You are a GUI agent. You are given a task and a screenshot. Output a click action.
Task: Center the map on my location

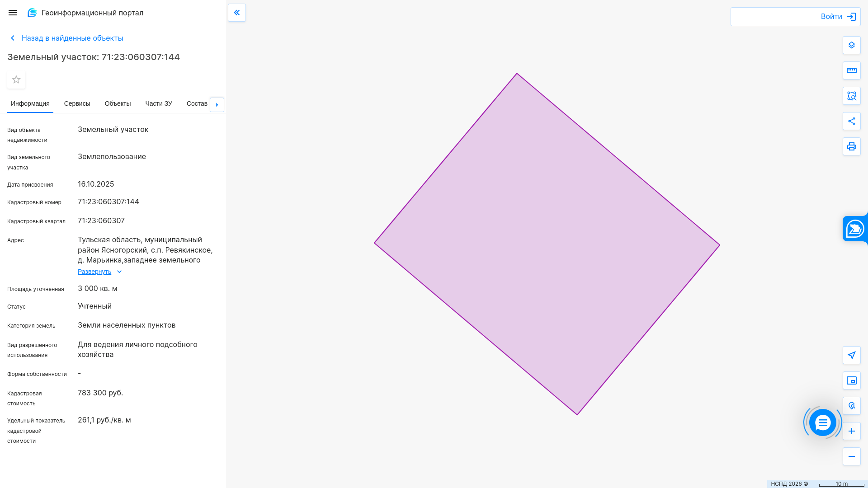tap(851, 355)
